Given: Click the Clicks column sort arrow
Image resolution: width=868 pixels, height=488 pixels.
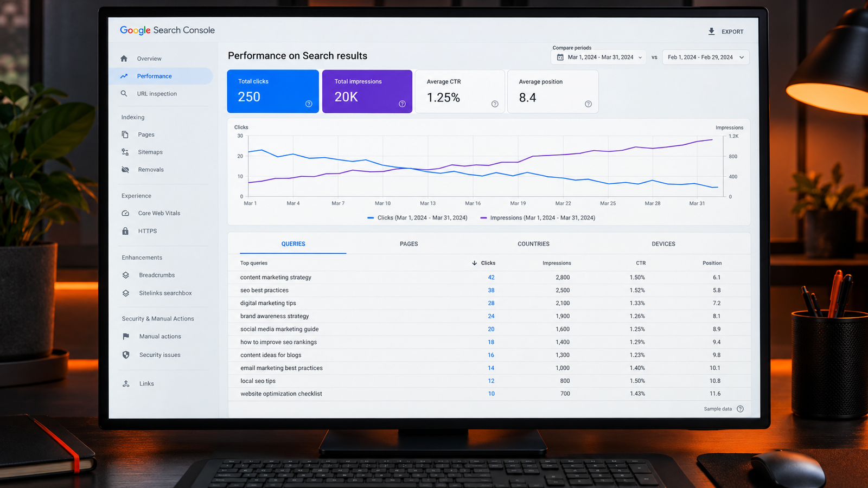Looking at the screenshot, I should [x=475, y=263].
